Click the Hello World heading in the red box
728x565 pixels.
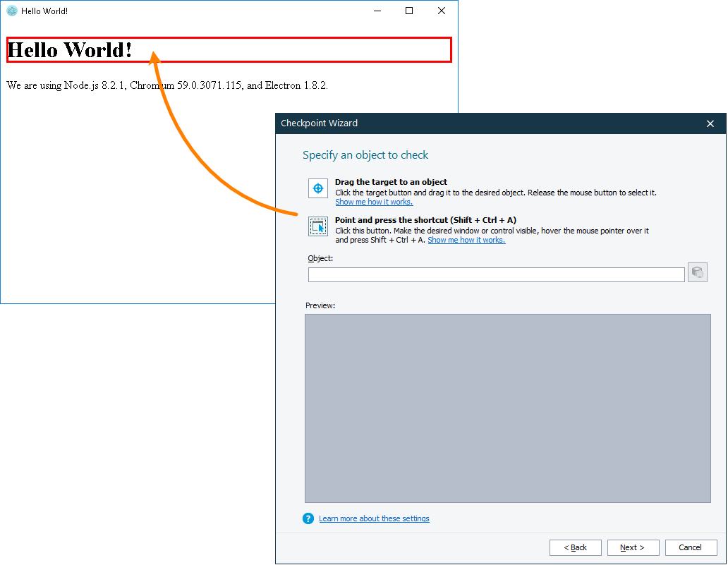pos(69,49)
